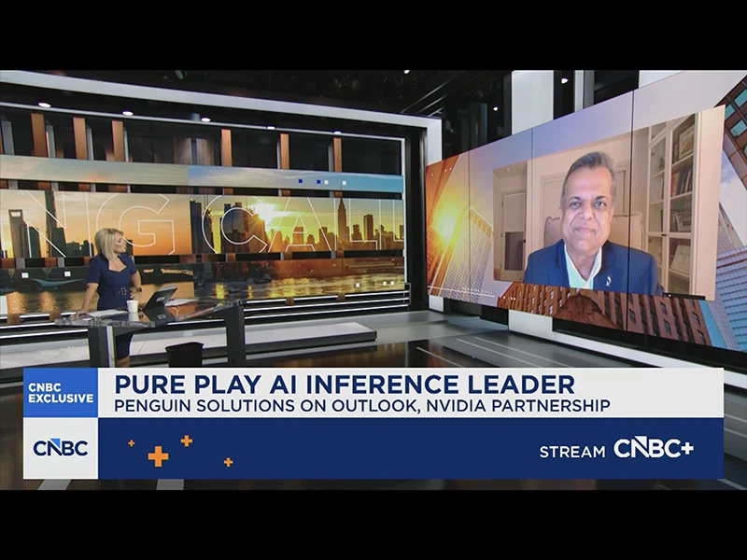Image resolution: width=747 pixels, height=560 pixels.
Task: Click the CNBC+ logo
Action: pos(653,449)
